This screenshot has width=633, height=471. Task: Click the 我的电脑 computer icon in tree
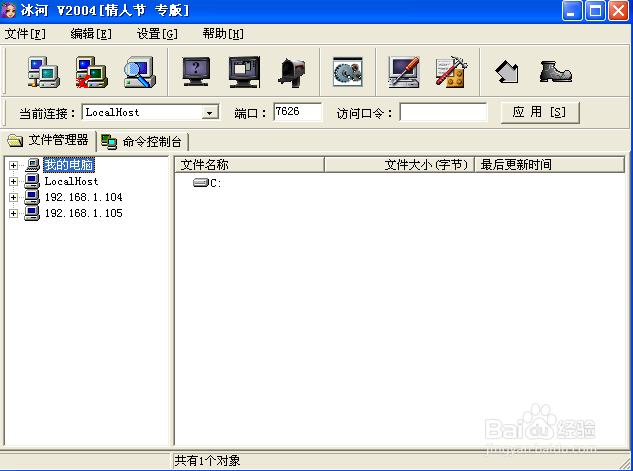pos(32,165)
